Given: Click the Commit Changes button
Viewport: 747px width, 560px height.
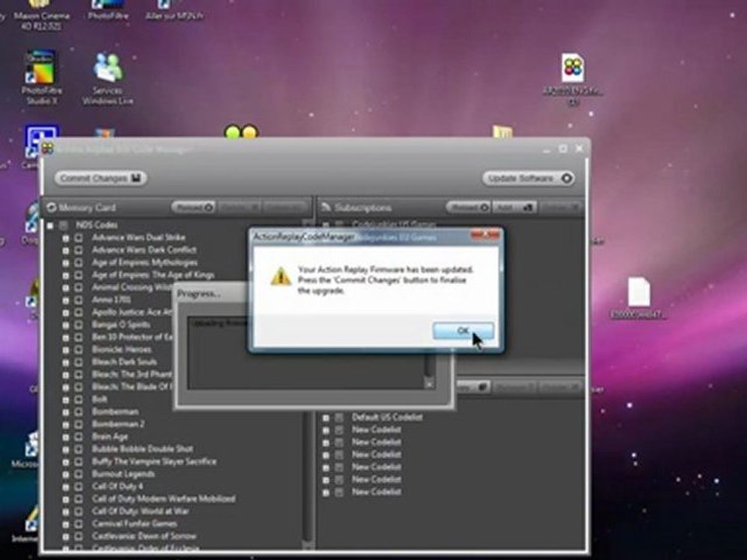Looking at the screenshot, I should click(100, 178).
